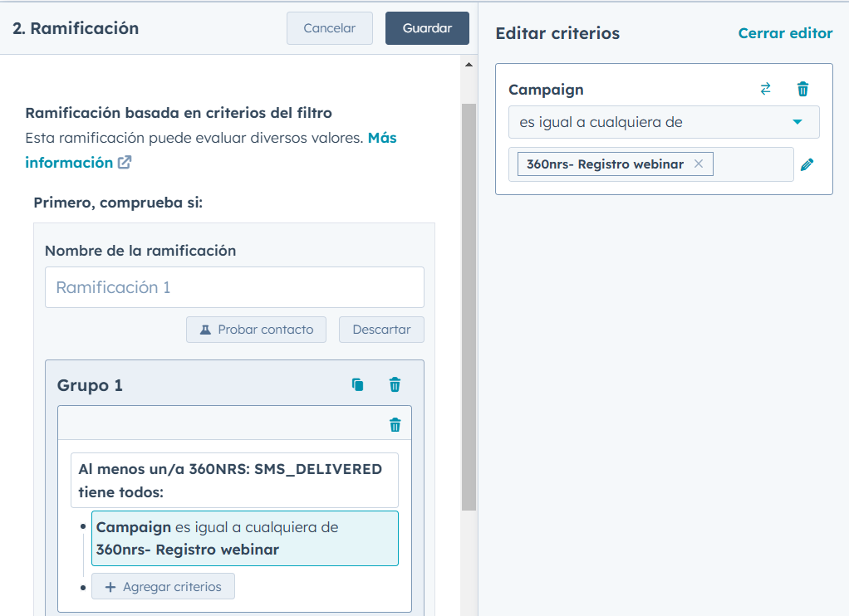Viewport: 849px width, 616px height.
Task: Click the scrollbar up arrow
Action: tap(468, 65)
